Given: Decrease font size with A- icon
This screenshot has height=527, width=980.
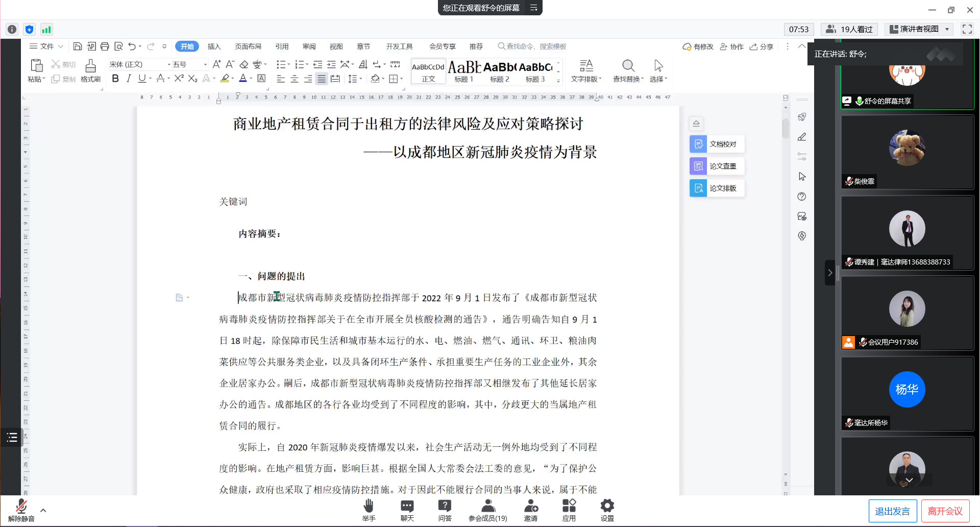Looking at the screenshot, I should pos(230,64).
